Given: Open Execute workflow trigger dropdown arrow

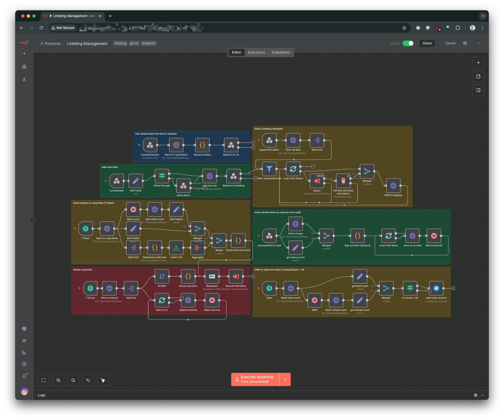Looking at the screenshot, I should pyautogui.click(x=285, y=379).
